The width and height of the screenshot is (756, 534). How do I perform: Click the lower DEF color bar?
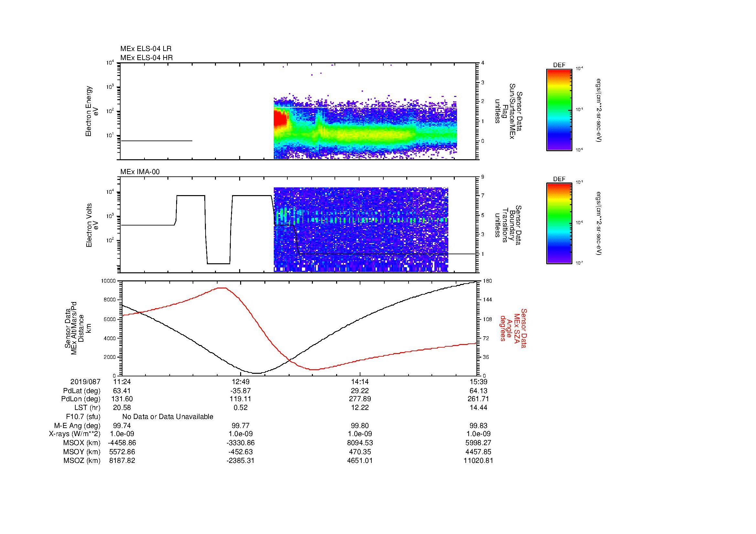(x=559, y=224)
